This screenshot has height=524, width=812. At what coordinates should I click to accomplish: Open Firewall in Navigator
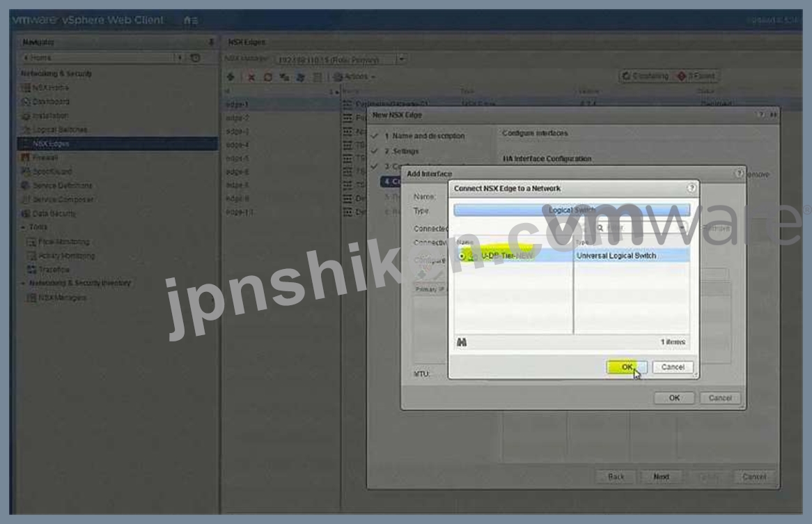coord(45,157)
